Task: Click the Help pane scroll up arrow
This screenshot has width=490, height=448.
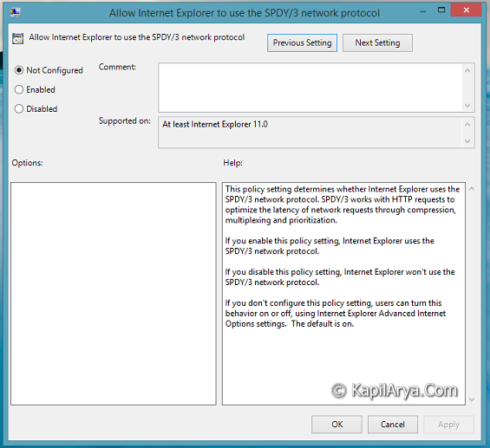Action: point(472,189)
